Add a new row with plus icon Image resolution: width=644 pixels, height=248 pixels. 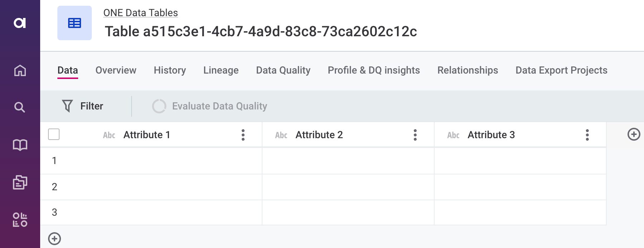55,239
